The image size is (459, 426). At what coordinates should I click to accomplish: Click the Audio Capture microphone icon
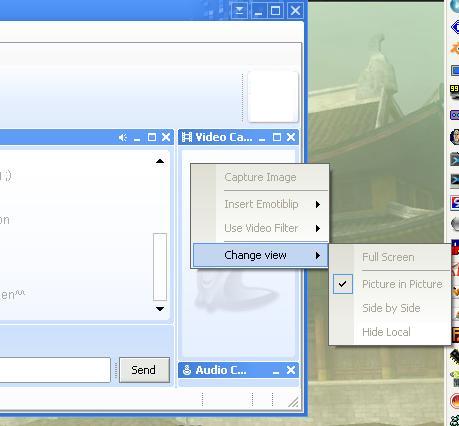pos(187,370)
